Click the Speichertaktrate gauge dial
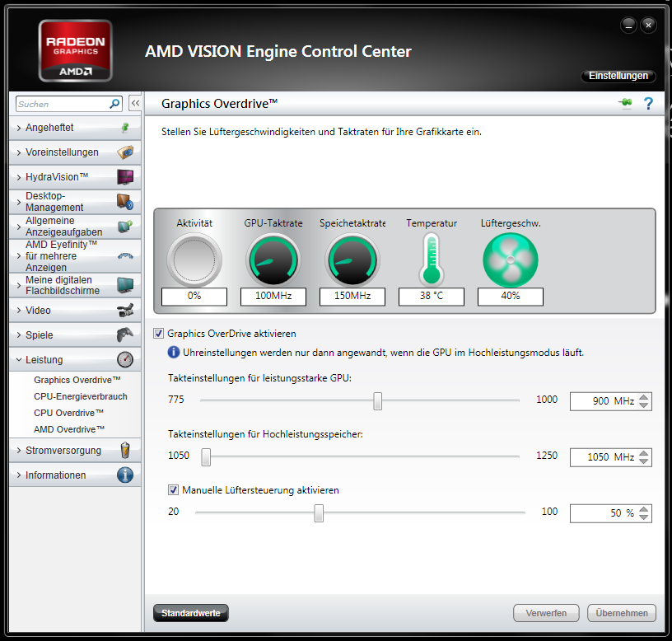 (x=352, y=260)
